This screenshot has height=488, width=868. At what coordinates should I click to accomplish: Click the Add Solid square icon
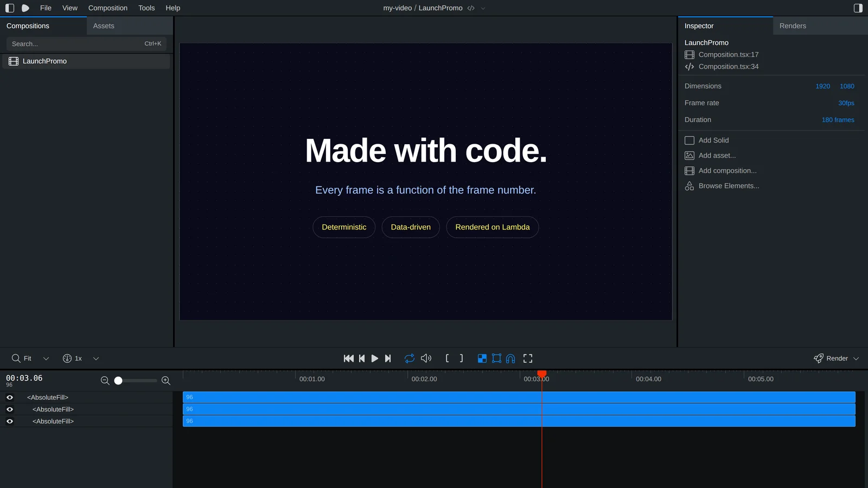[690, 140]
